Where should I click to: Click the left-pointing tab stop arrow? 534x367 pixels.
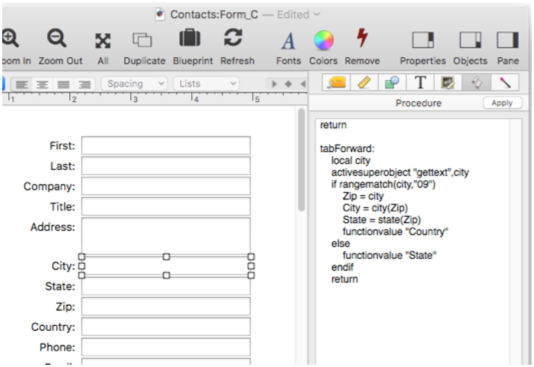(303, 84)
